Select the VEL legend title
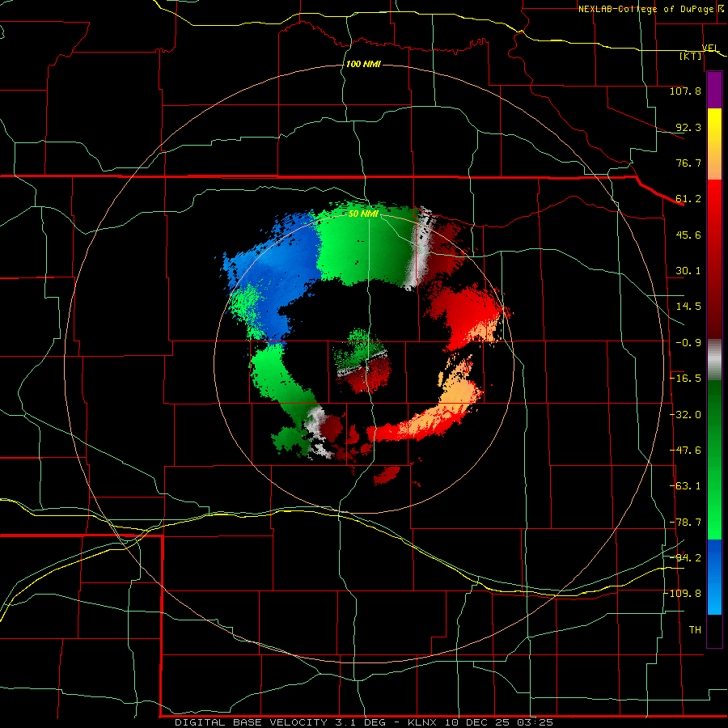728x728 pixels. click(710, 48)
